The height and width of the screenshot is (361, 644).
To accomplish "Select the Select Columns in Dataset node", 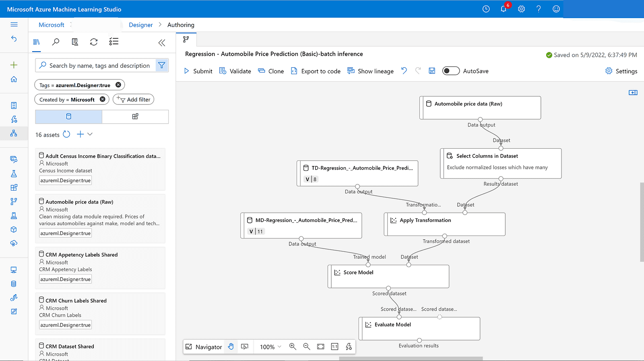I will [501, 163].
